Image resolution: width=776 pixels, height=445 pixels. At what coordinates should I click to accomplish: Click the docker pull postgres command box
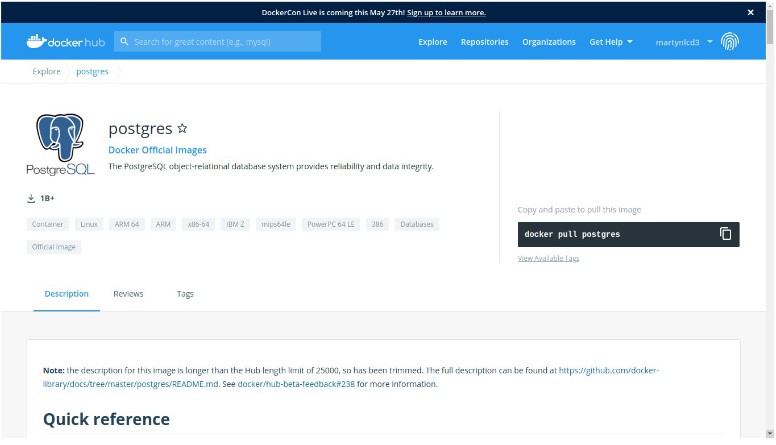tap(628, 234)
